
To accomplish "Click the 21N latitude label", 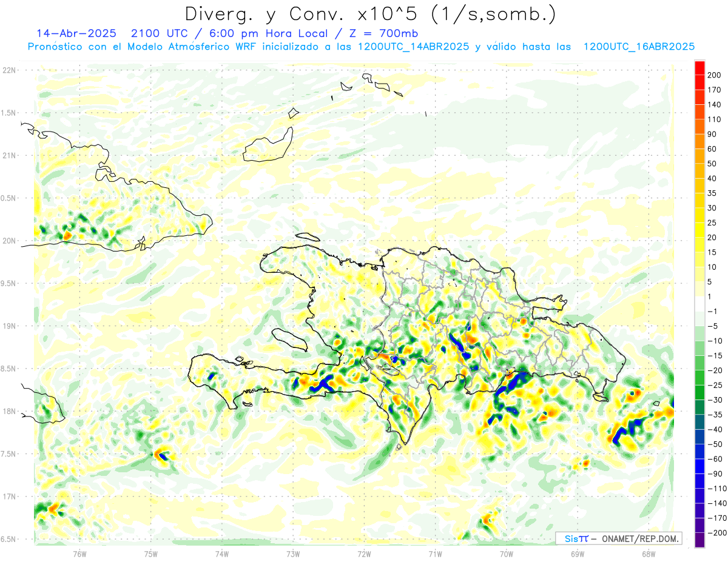I will click(9, 155).
